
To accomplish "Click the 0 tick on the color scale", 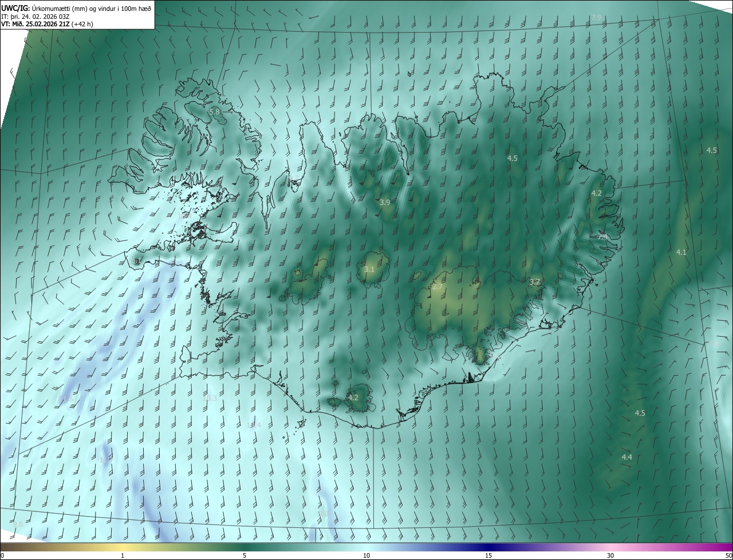I will (x=2, y=555).
